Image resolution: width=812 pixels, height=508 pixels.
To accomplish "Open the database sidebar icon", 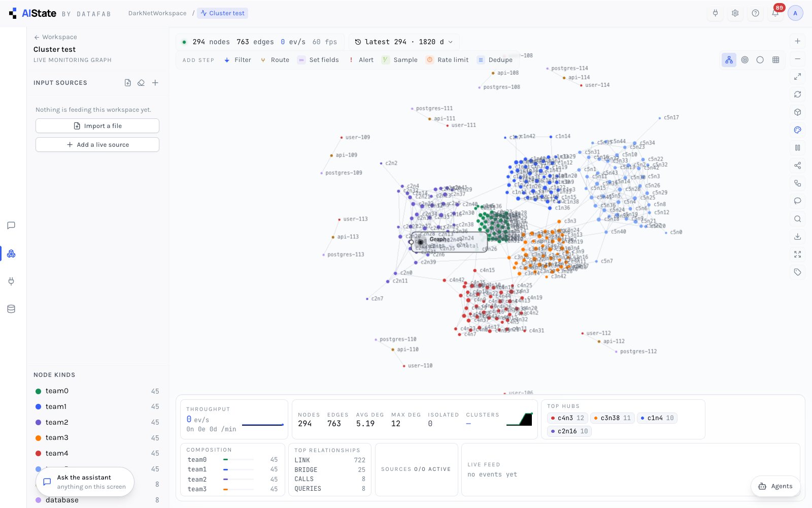I will point(11,309).
